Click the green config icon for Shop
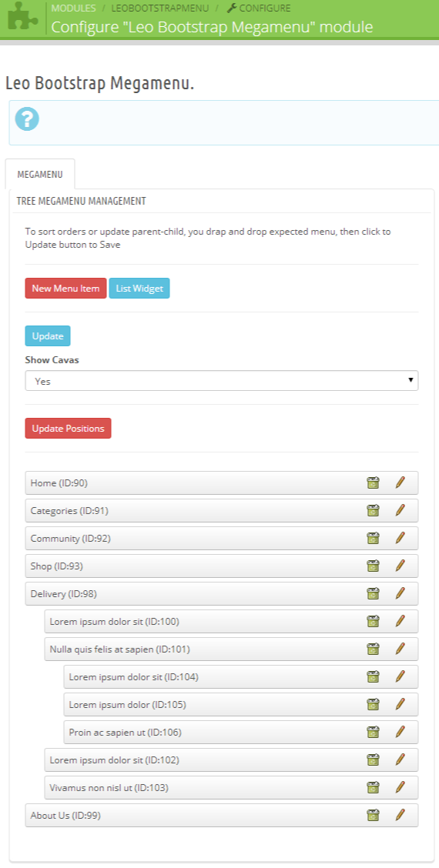 (373, 566)
